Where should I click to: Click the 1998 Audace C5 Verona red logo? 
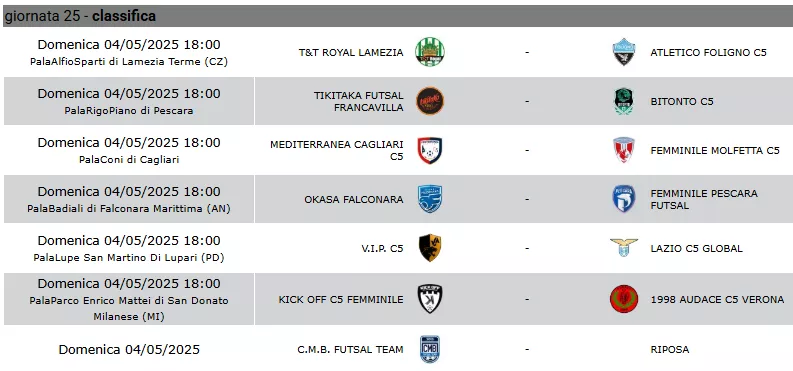624,299
